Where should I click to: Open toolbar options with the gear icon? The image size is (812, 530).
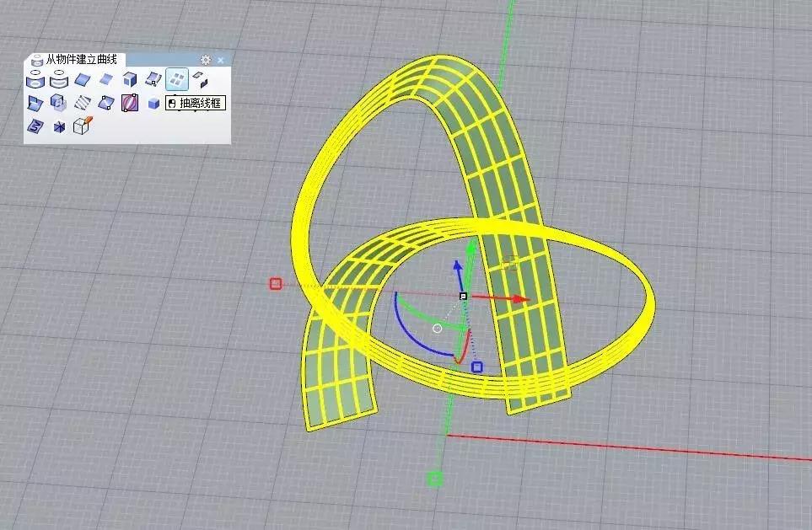[206, 60]
